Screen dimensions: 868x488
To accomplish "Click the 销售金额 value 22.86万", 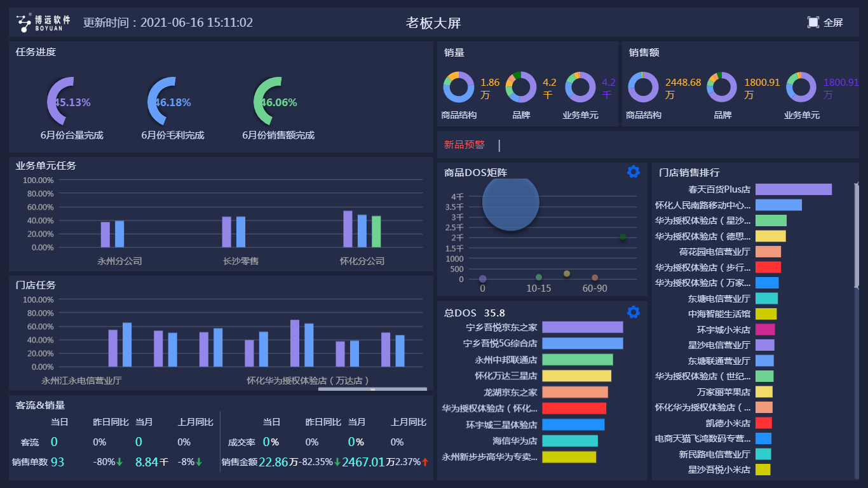I will [x=278, y=462].
